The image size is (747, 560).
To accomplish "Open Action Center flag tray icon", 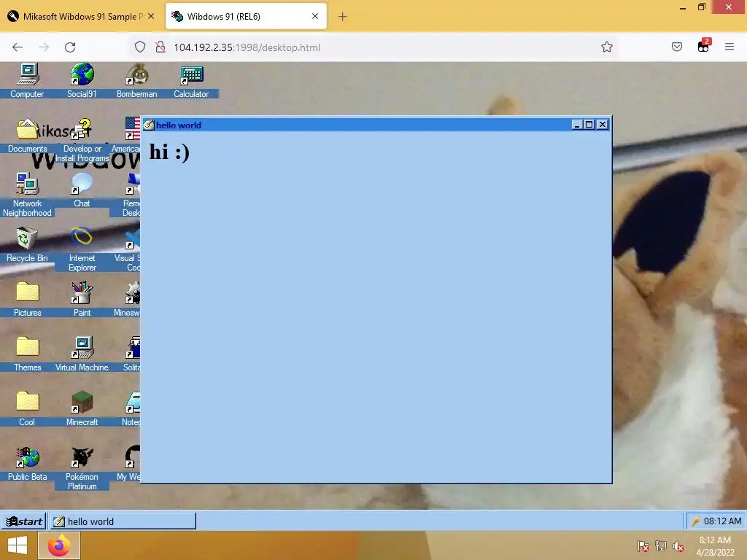I will pyautogui.click(x=643, y=546).
